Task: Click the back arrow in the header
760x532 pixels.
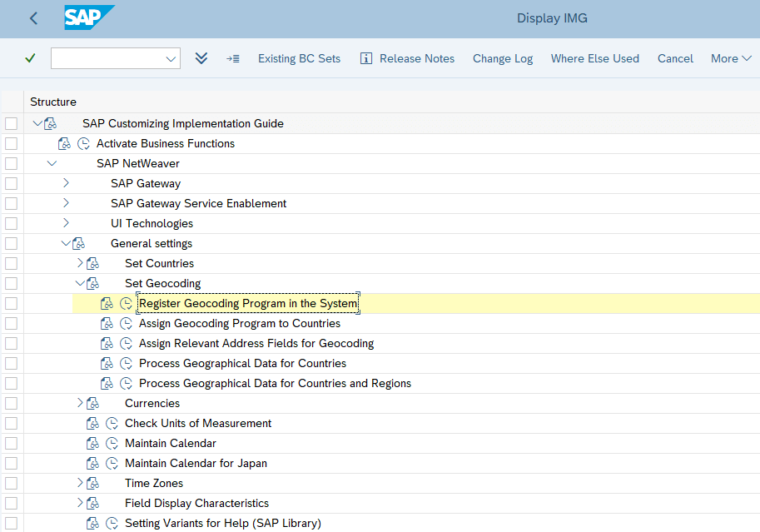Action: [33, 18]
